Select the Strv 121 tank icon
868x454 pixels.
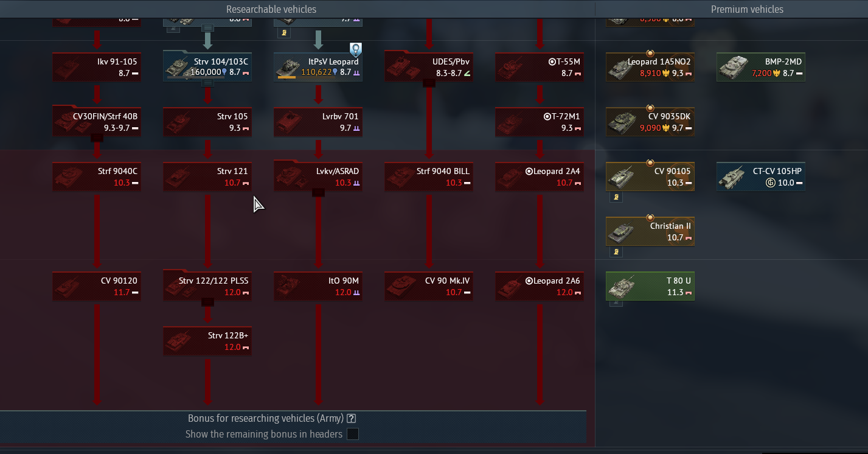[x=178, y=176]
